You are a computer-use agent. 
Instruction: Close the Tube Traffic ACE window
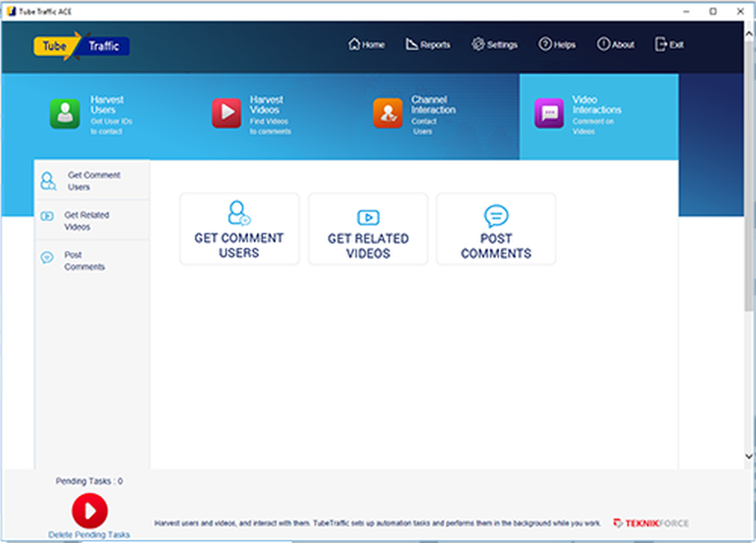741,11
